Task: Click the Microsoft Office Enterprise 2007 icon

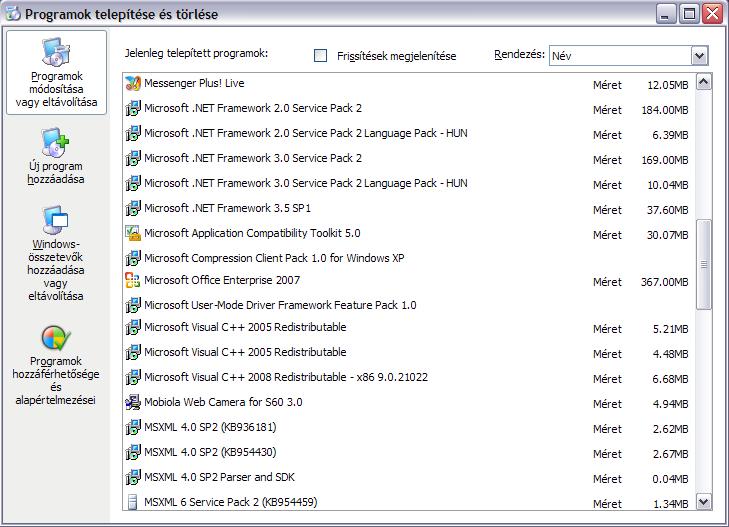Action: click(x=133, y=280)
